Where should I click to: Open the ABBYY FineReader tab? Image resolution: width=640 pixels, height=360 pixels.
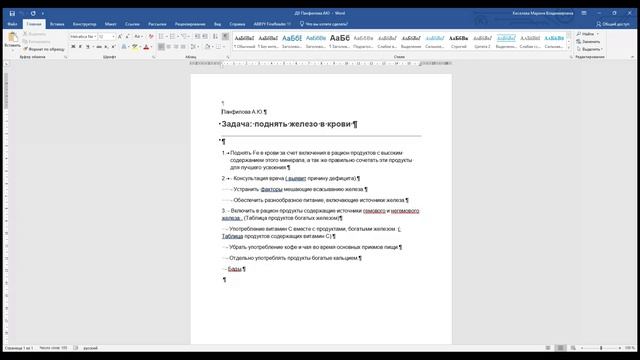coord(272,24)
